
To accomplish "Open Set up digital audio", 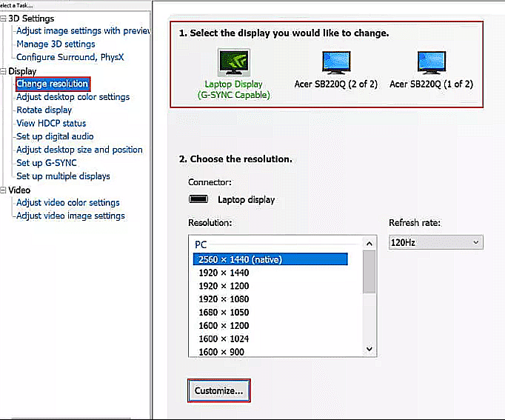I will pos(55,136).
